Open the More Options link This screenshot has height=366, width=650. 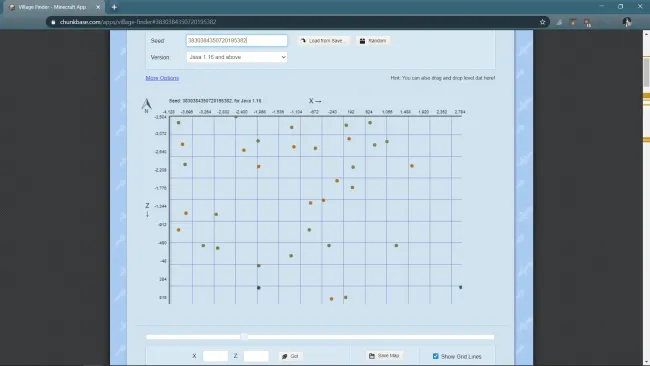coord(162,78)
